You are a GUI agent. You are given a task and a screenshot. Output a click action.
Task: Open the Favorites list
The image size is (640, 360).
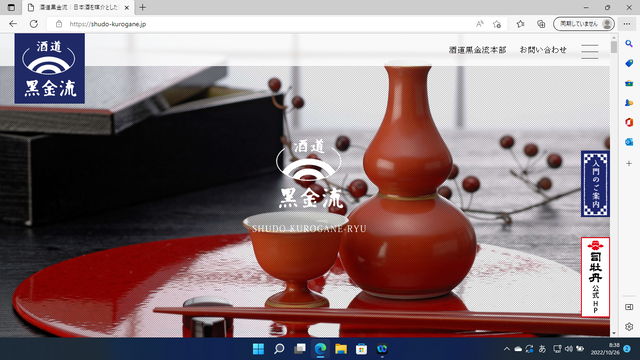click(520, 24)
